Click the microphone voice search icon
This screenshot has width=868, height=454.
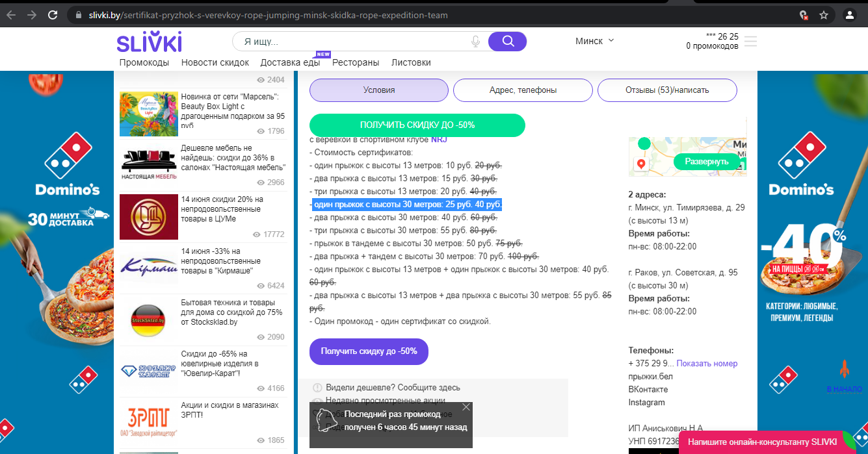(476, 42)
